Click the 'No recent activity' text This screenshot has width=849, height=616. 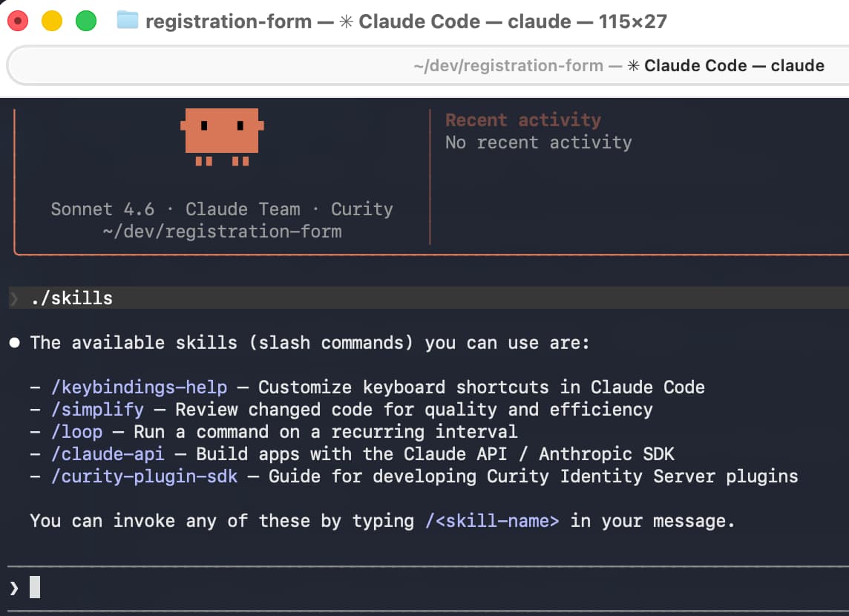[x=538, y=142]
